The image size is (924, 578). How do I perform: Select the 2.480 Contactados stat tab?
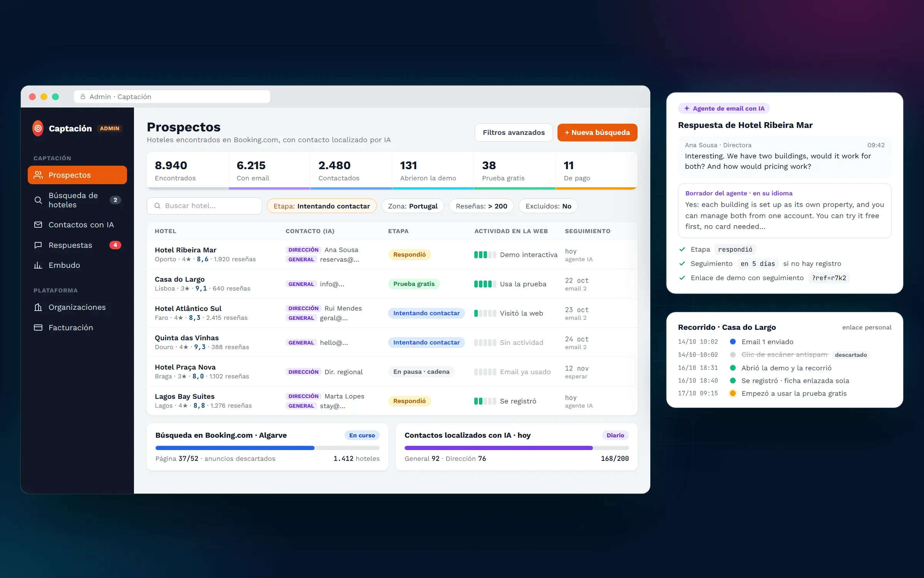351,171
